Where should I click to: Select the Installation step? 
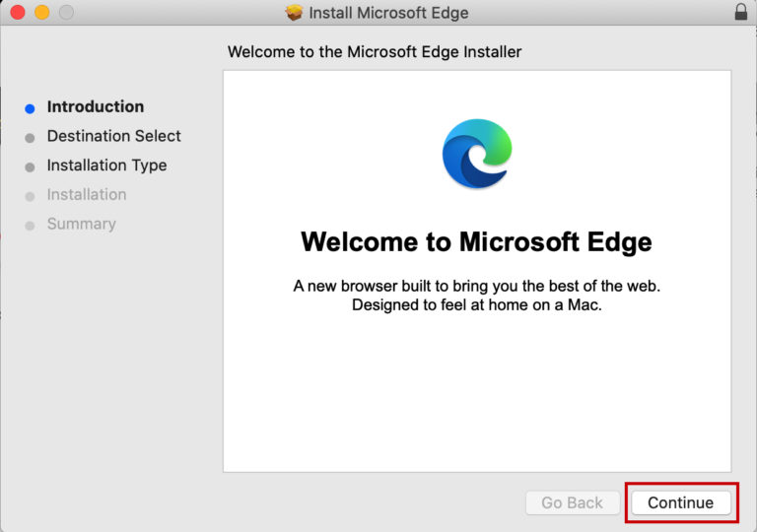87,194
